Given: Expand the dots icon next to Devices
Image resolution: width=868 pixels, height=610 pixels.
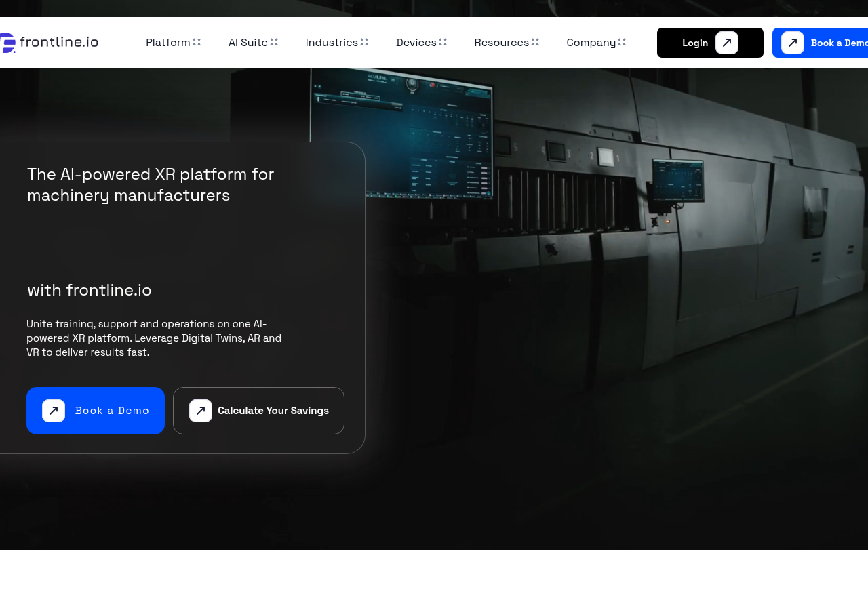Looking at the screenshot, I should pos(443,42).
